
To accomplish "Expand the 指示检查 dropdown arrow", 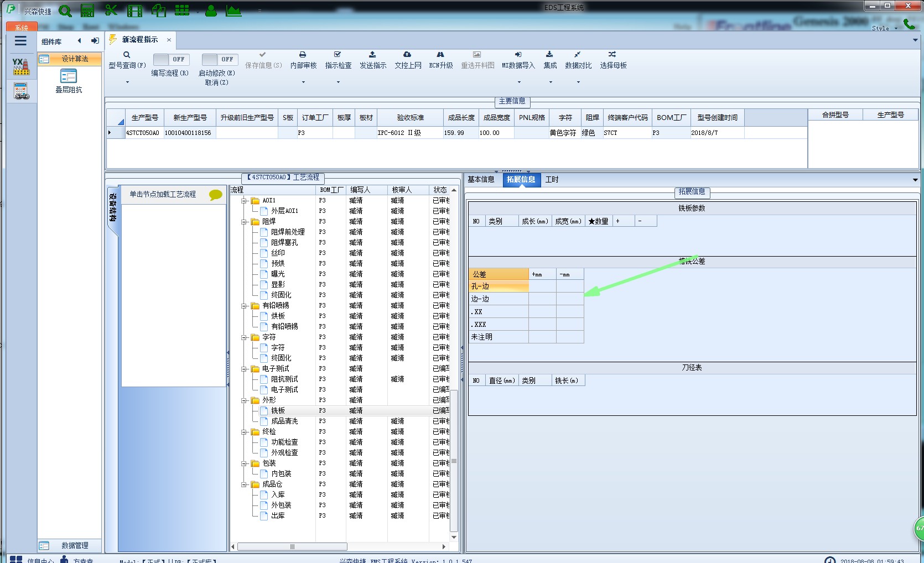I will [x=338, y=82].
